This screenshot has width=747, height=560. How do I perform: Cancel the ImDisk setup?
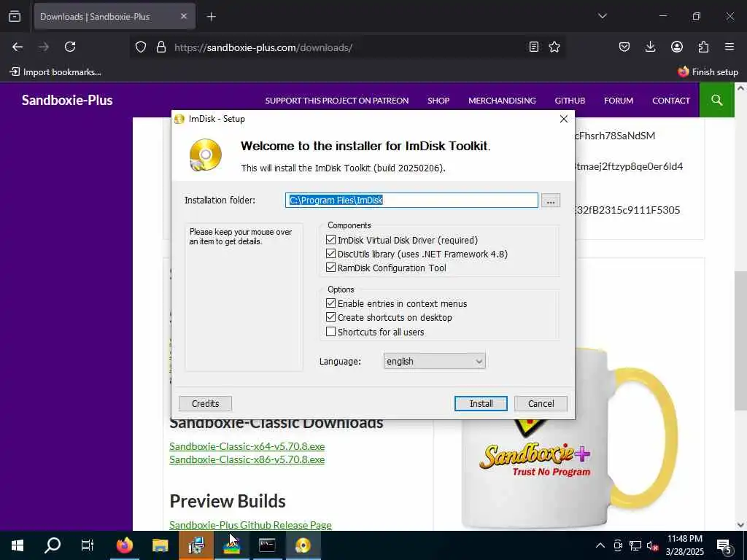[x=541, y=403]
